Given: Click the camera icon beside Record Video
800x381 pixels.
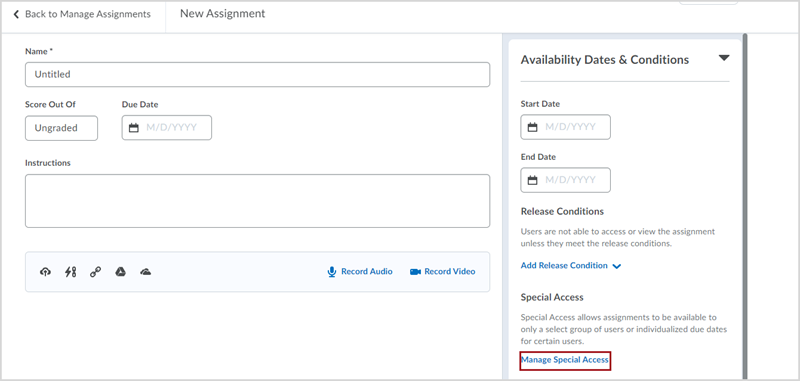Looking at the screenshot, I should 415,271.
